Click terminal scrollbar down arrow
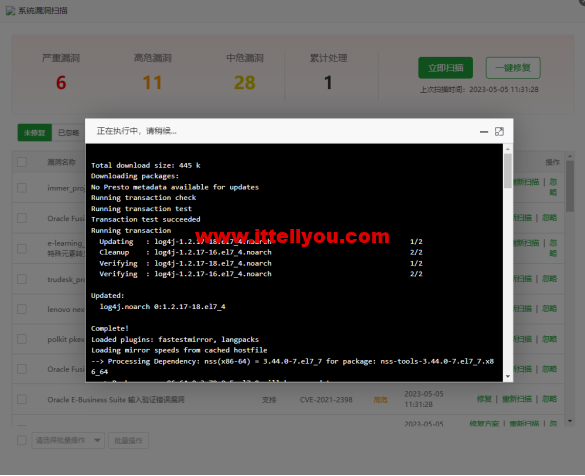This screenshot has height=476, width=585. click(508, 376)
